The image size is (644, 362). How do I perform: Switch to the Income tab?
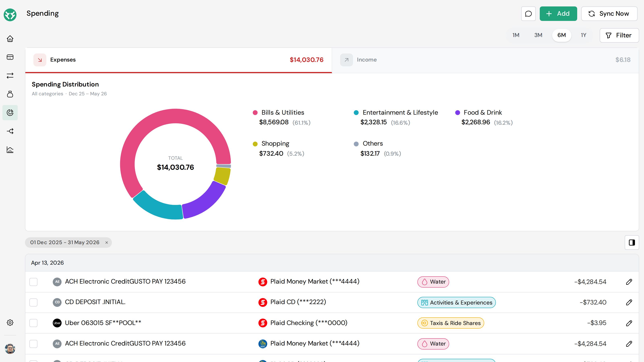pyautogui.click(x=485, y=60)
